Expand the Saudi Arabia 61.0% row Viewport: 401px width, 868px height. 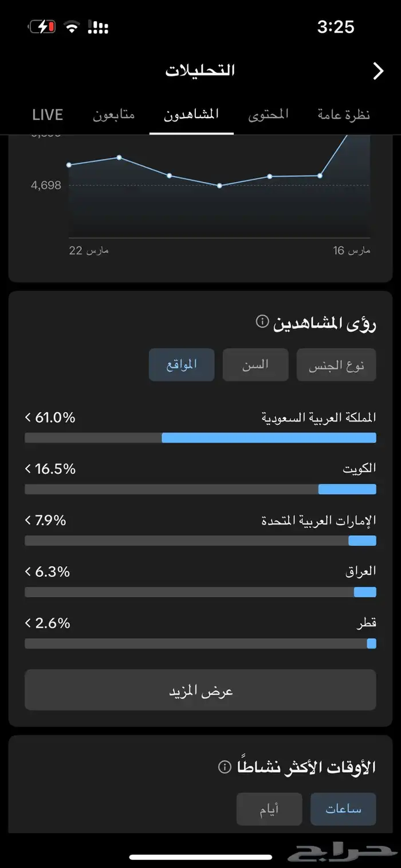click(50, 418)
